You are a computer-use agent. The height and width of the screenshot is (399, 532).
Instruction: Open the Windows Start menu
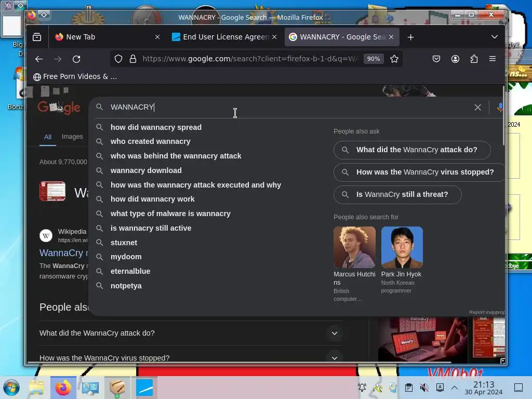[x=11, y=388]
